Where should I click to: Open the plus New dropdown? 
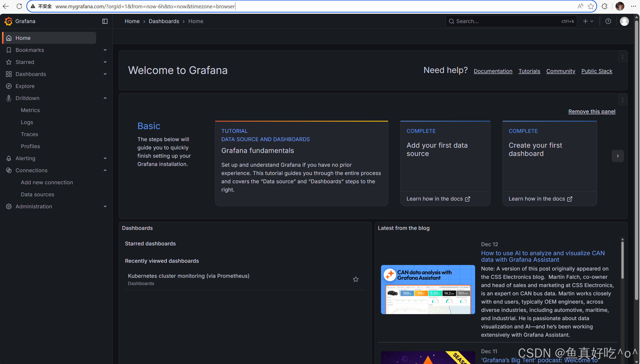pyautogui.click(x=588, y=21)
